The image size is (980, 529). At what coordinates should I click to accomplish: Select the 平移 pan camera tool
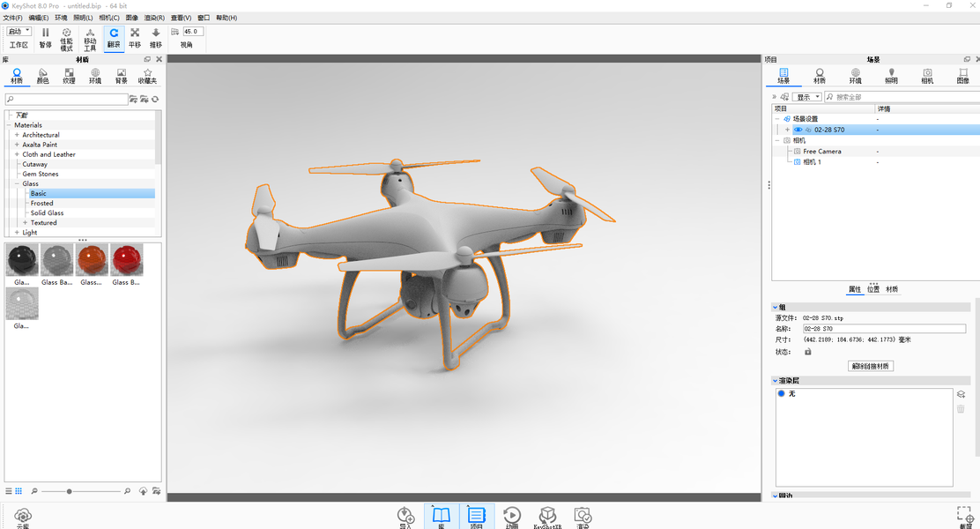click(x=134, y=38)
